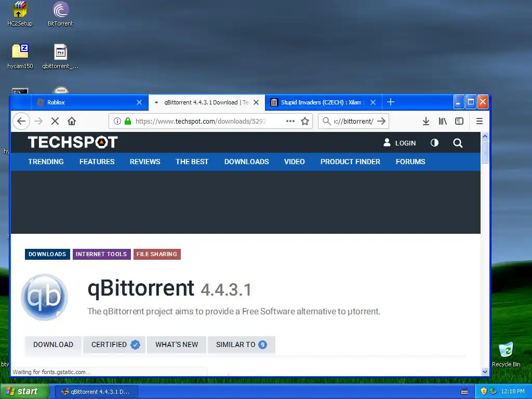Bookmark this page with the star icon

pos(305,121)
